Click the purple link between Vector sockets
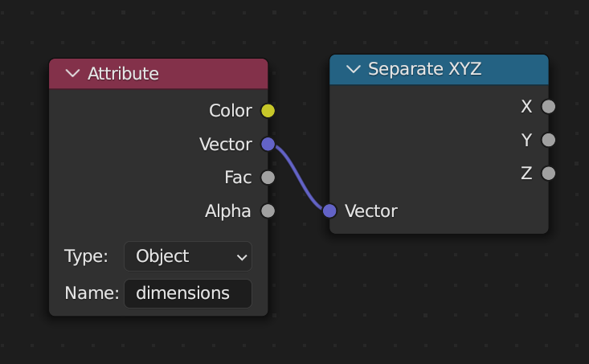The height and width of the screenshot is (364, 589). tap(299, 178)
